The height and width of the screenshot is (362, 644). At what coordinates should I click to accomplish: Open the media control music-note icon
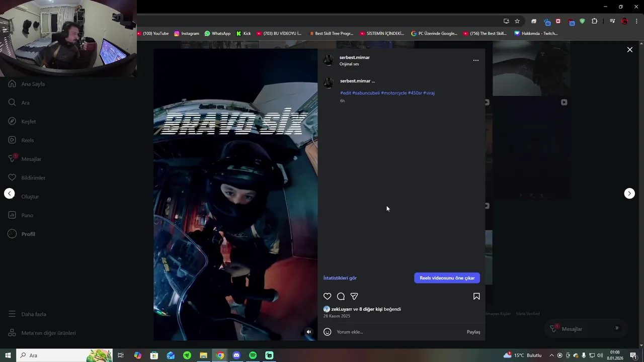coord(612,21)
